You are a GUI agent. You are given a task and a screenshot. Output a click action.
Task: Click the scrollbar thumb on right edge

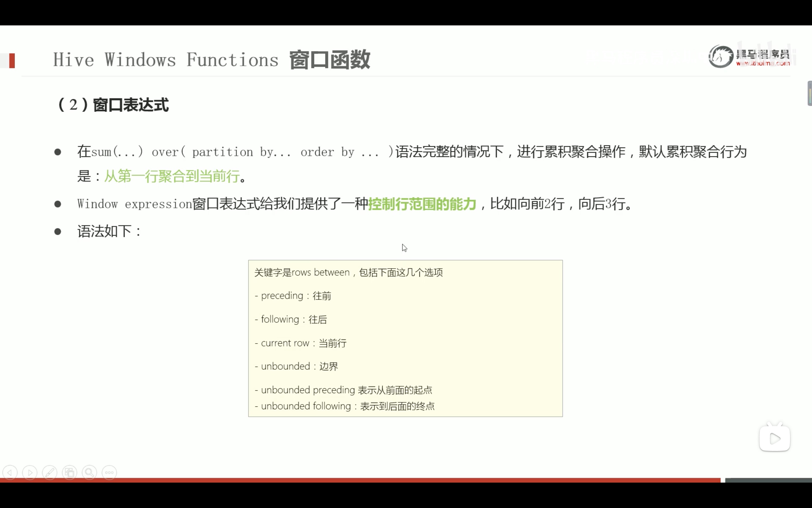tap(810, 93)
